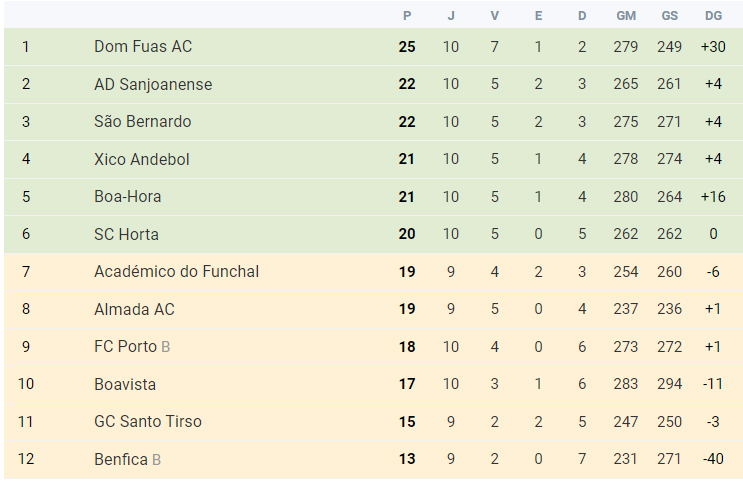Screen dimensions: 743x482
Task: Open the Boavista team link
Action: [125, 384]
